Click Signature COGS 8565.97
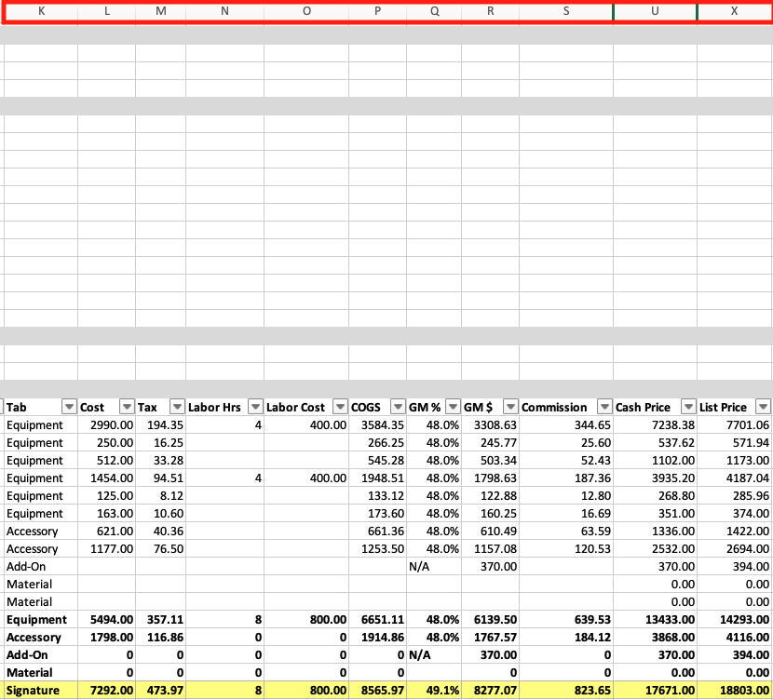The width and height of the screenshot is (773, 700). pos(383,691)
